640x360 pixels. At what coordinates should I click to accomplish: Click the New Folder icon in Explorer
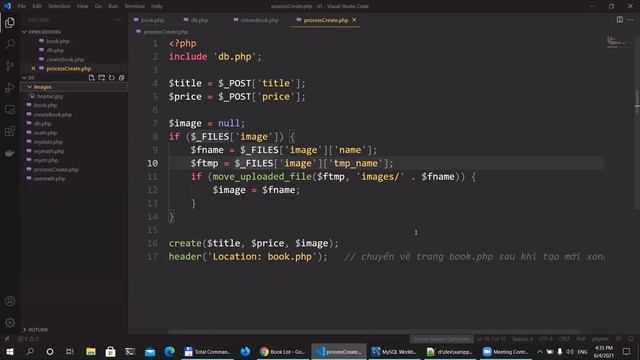point(102,78)
